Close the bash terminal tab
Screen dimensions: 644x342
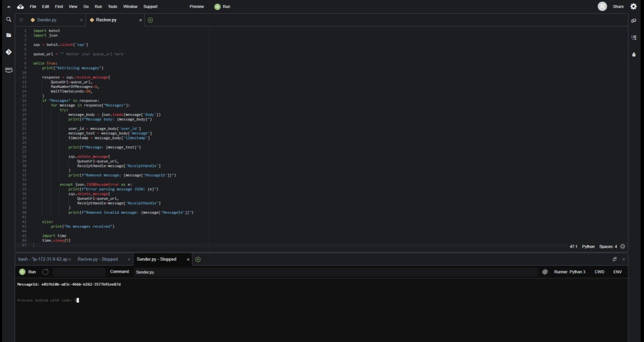click(x=70, y=260)
